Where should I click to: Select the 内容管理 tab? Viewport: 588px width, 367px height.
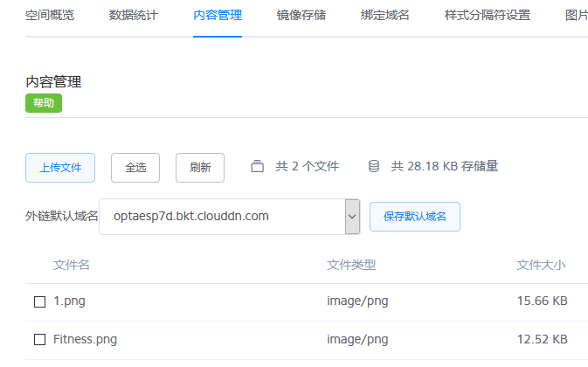(218, 16)
